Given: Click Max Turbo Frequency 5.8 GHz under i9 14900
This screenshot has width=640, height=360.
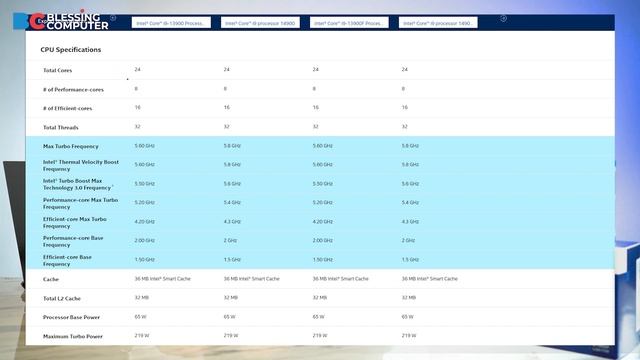Looking at the screenshot, I should 232,146.
